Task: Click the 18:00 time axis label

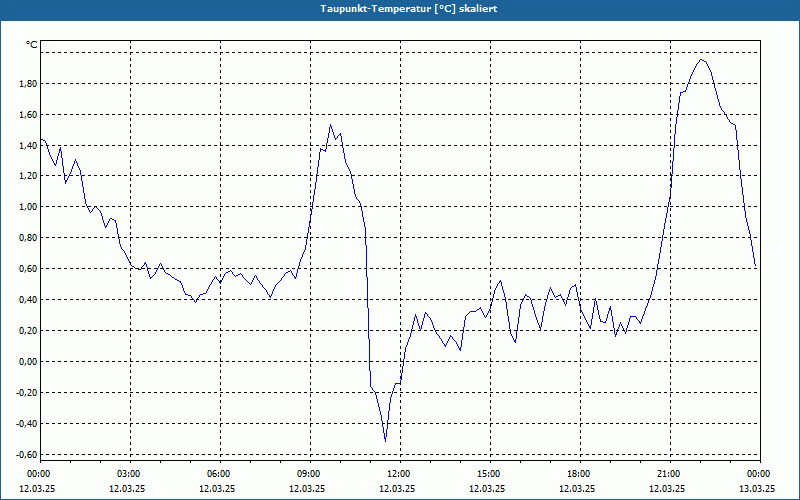Action: (x=580, y=474)
